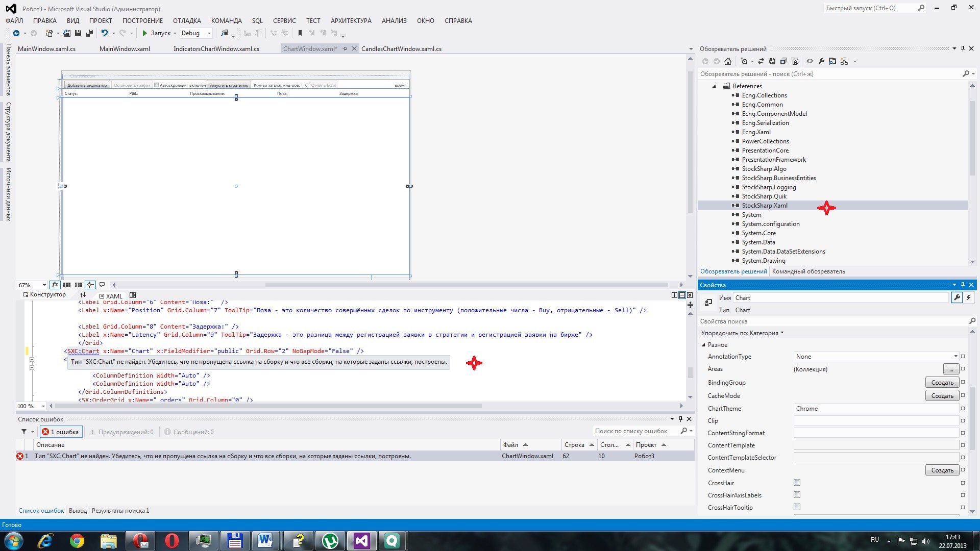The width and height of the screenshot is (980, 551).
Task: Click the wrench Properties icon in Solution Explorer
Action: (x=821, y=61)
